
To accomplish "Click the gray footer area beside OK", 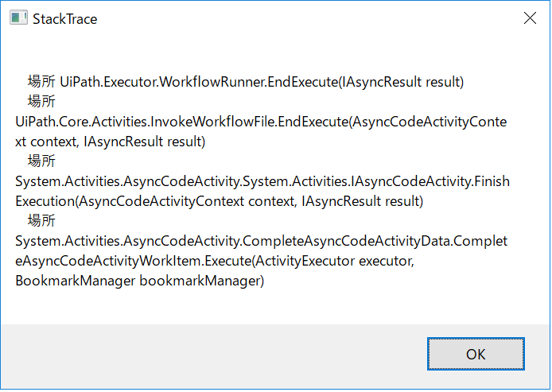I will click(x=212, y=355).
